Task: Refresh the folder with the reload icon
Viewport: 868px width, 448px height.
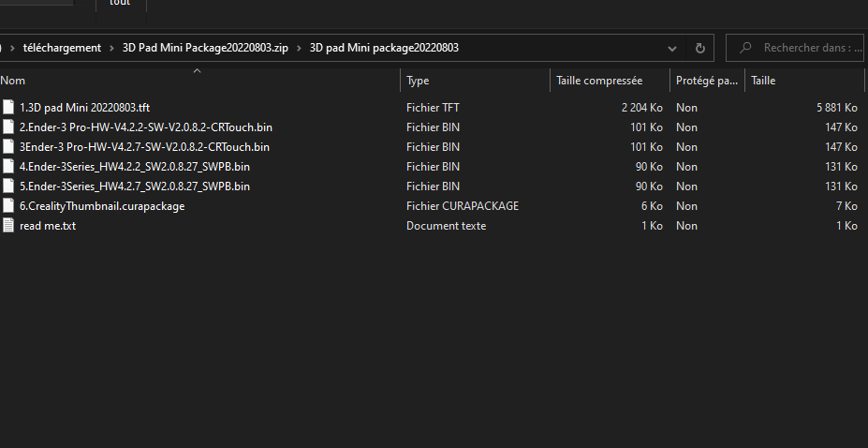Action: (x=699, y=48)
